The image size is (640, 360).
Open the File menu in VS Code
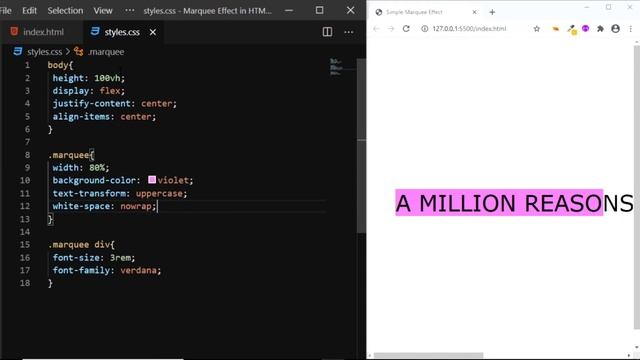point(5,11)
